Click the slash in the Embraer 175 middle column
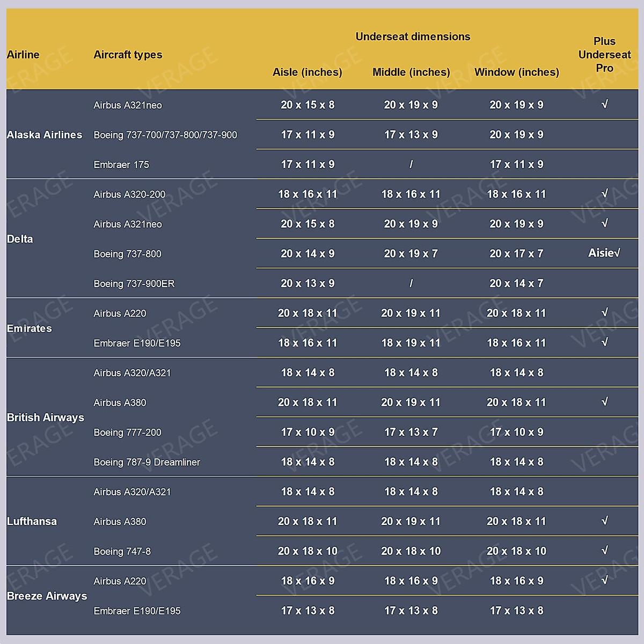Image resolution: width=644 pixels, height=644 pixels. (411, 165)
